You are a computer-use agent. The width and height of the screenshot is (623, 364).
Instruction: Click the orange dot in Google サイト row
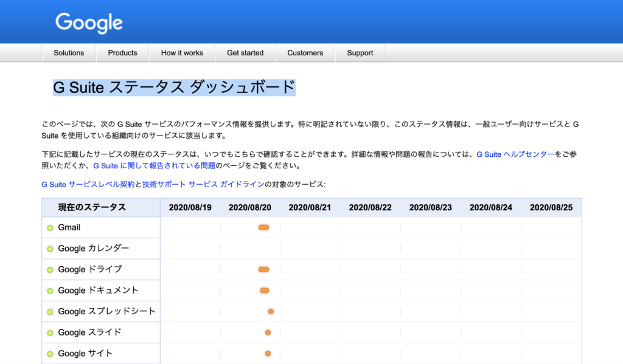(x=268, y=354)
